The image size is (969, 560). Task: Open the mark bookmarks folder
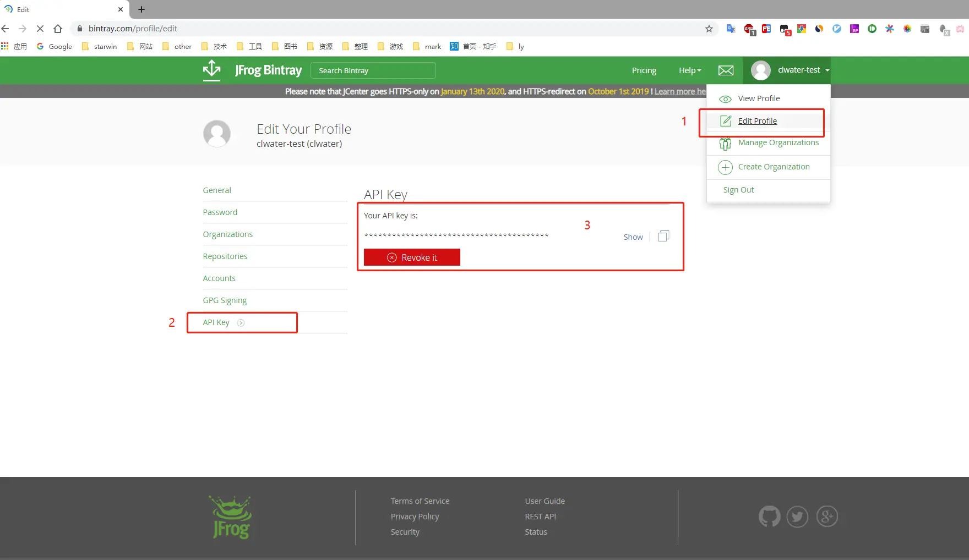[427, 46]
